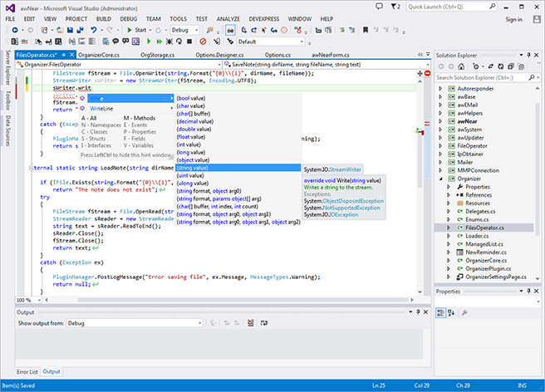545x392 pixels.
Task: Click the notifications flag icon
Action: click(392, 7)
